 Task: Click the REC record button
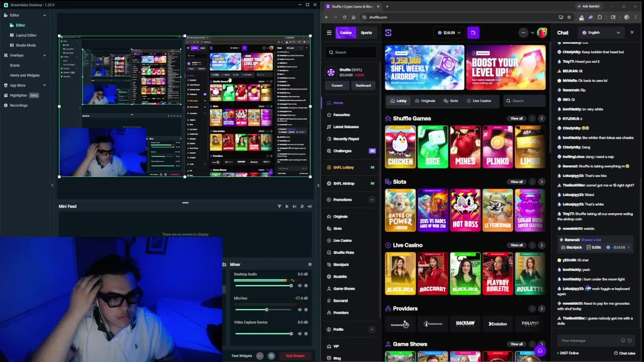260,356
